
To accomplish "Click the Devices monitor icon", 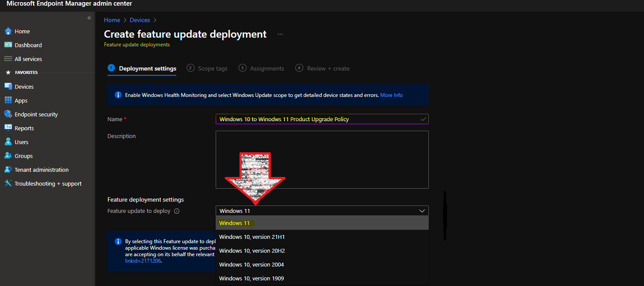I will pyautogui.click(x=8, y=87).
